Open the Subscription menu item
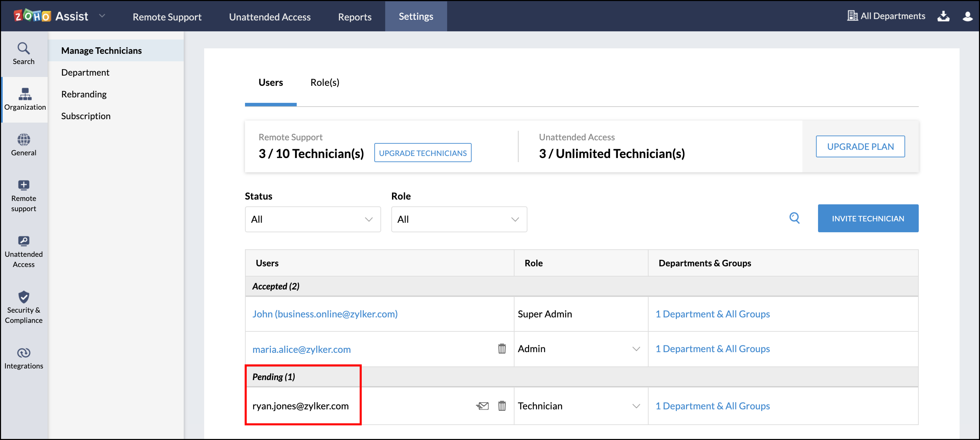 point(86,116)
